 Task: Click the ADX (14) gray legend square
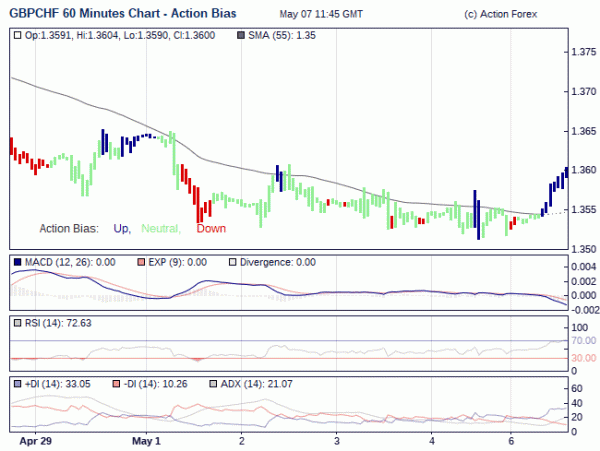coord(213,384)
